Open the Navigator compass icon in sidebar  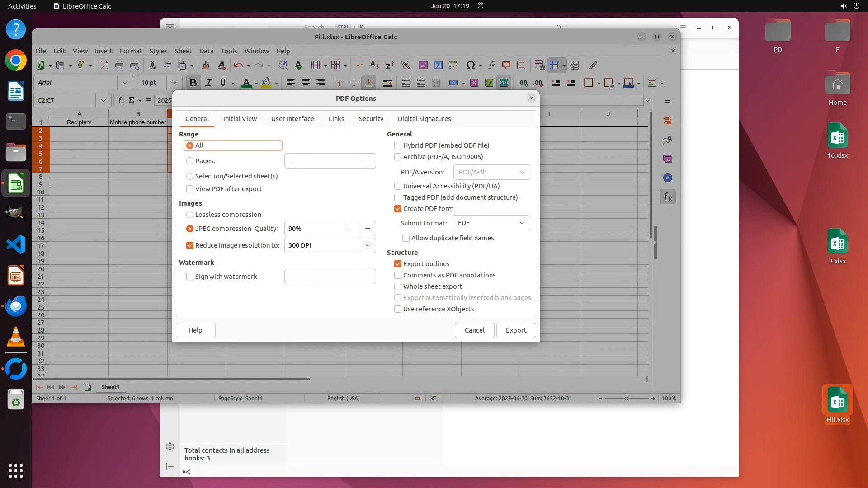[x=668, y=178]
